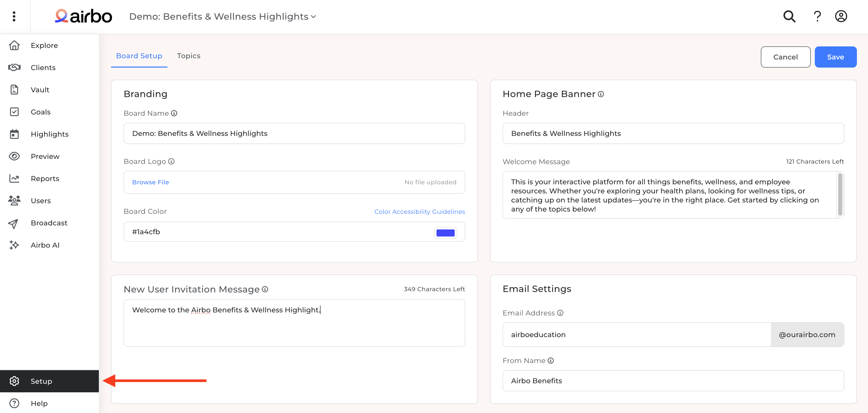
Task: Click Board Name info icon
Action: 174,113
